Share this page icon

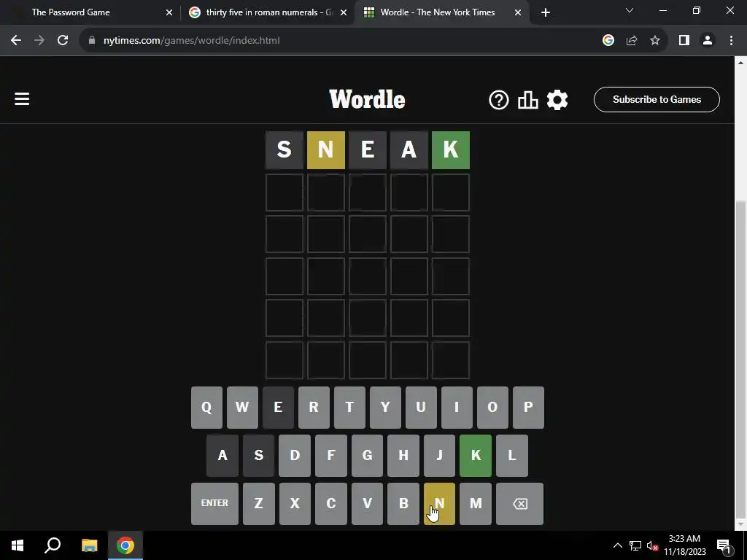[632, 41]
